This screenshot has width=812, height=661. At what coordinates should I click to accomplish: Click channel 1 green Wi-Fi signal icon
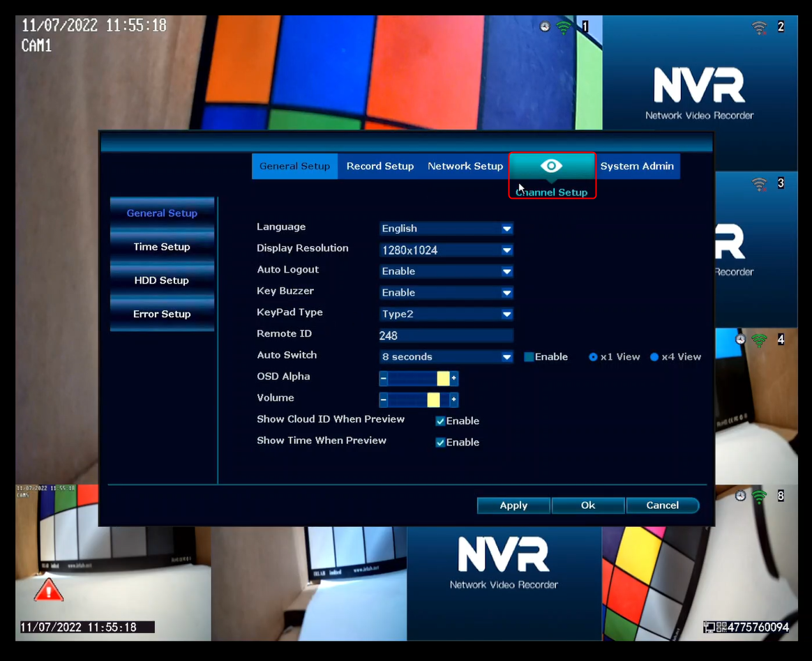pos(564,27)
